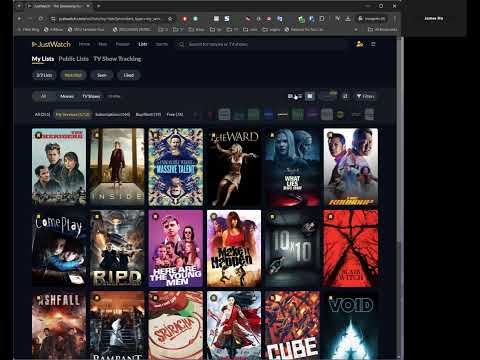Select the My Lists tab

(x=43, y=59)
